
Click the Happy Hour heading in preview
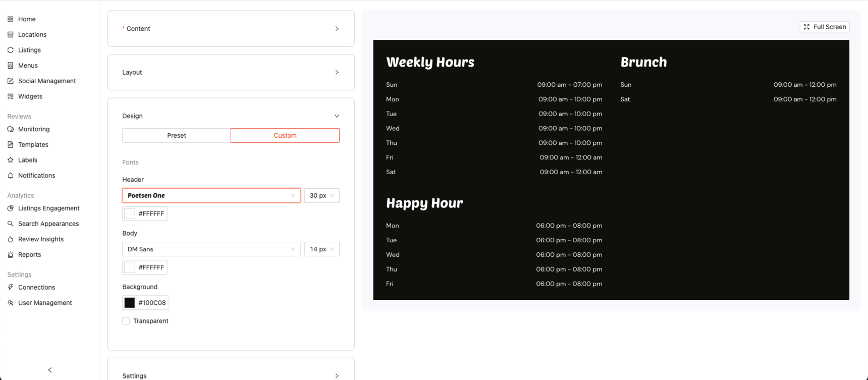tap(424, 203)
